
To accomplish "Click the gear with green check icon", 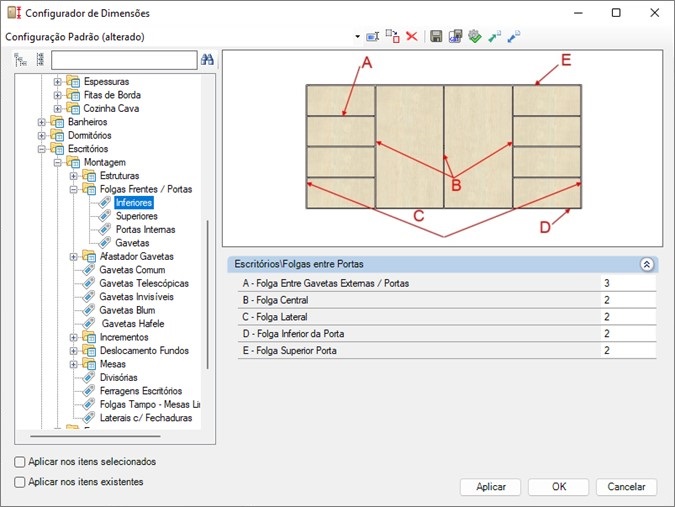I will click(475, 37).
